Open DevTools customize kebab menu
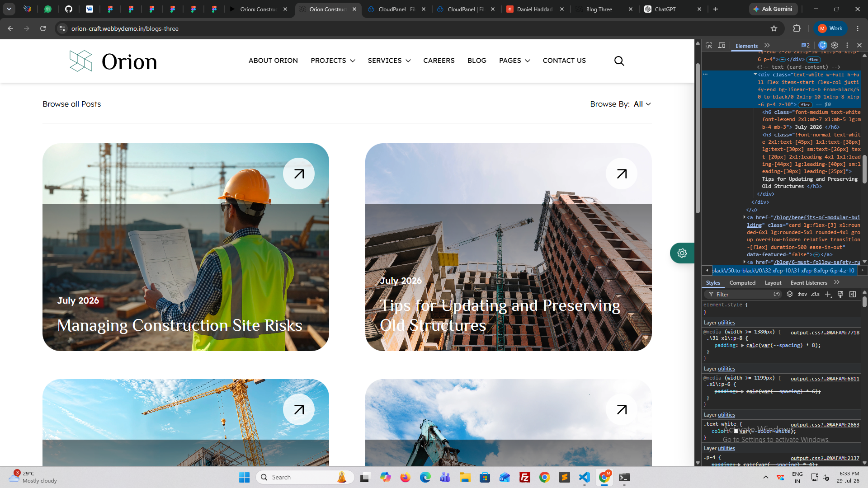The height and width of the screenshot is (488, 868). 847,45
